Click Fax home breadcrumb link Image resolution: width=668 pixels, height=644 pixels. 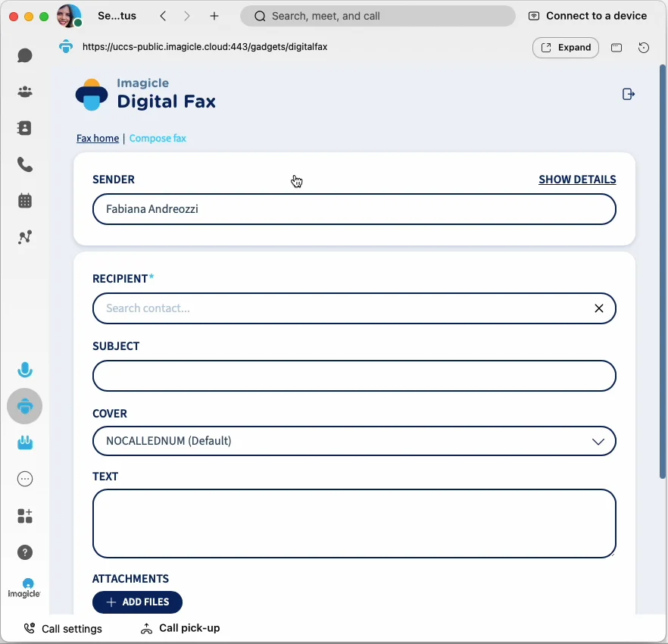(x=98, y=139)
